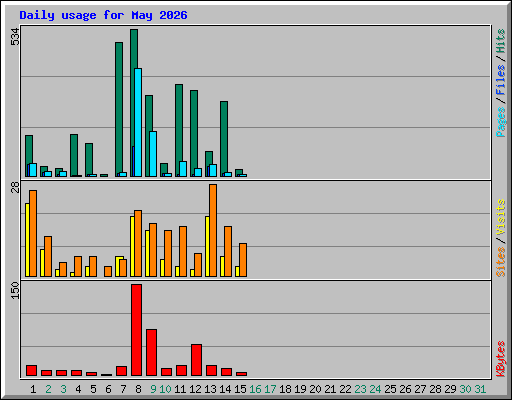This screenshot has height=400, width=512.
Task: Click the KBytes legend label
Action: coord(501,359)
